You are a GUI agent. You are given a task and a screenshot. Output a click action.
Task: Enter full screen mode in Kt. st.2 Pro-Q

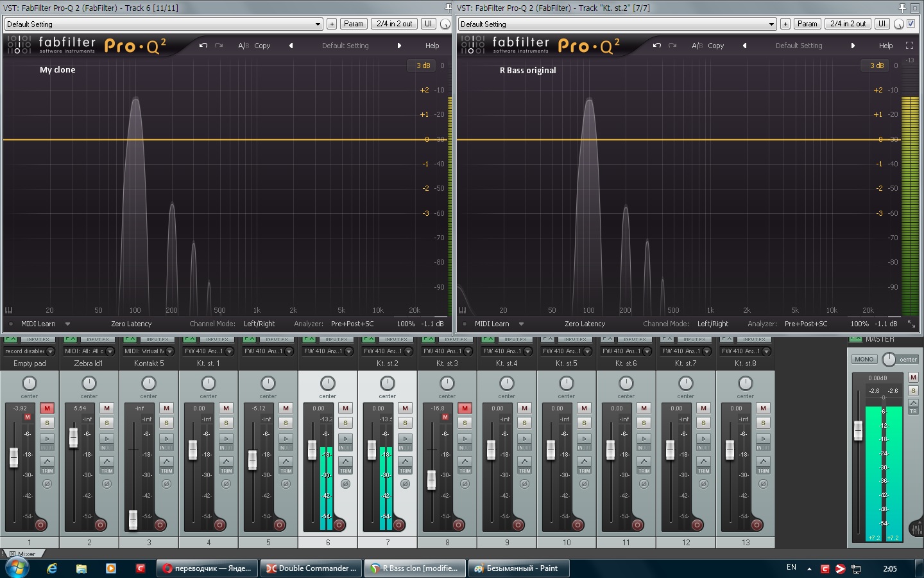[909, 46]
